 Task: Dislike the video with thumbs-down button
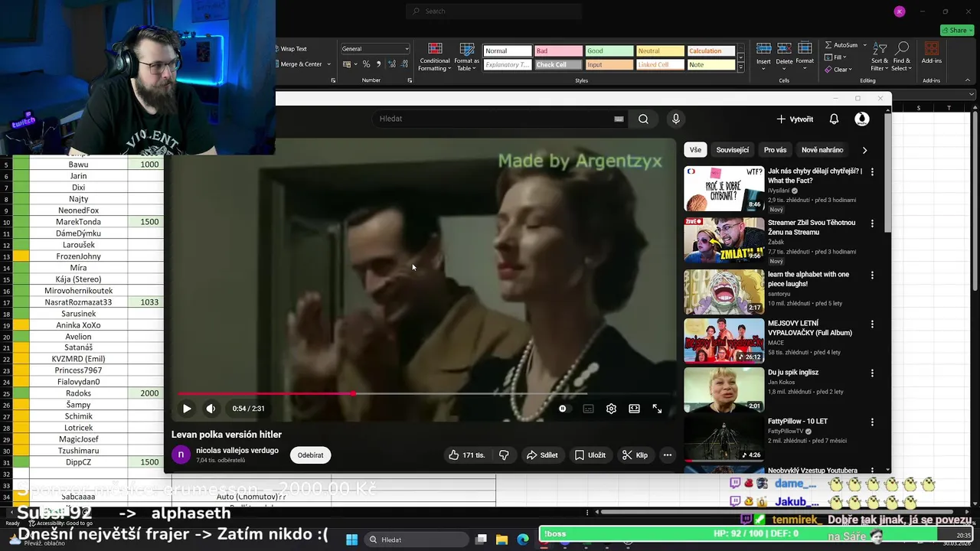504,455
